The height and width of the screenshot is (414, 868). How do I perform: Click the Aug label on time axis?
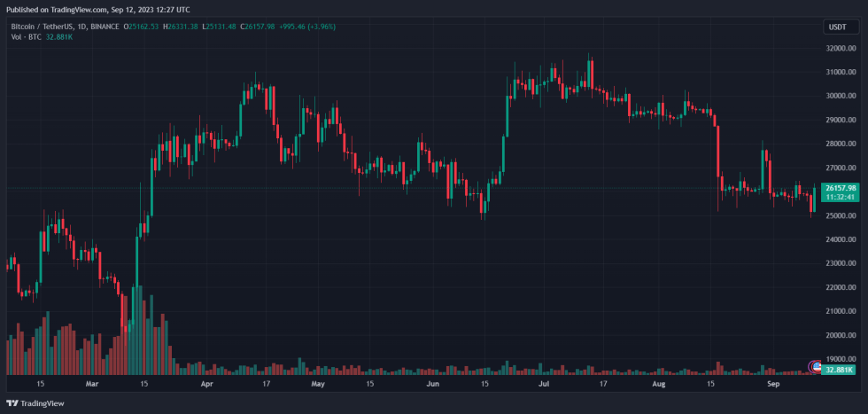658,386
